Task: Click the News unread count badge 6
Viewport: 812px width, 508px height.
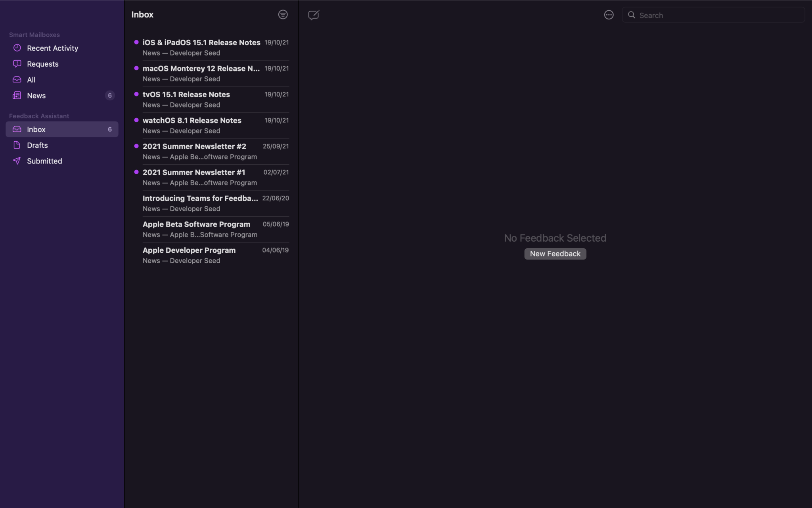Action: point(110,96)
